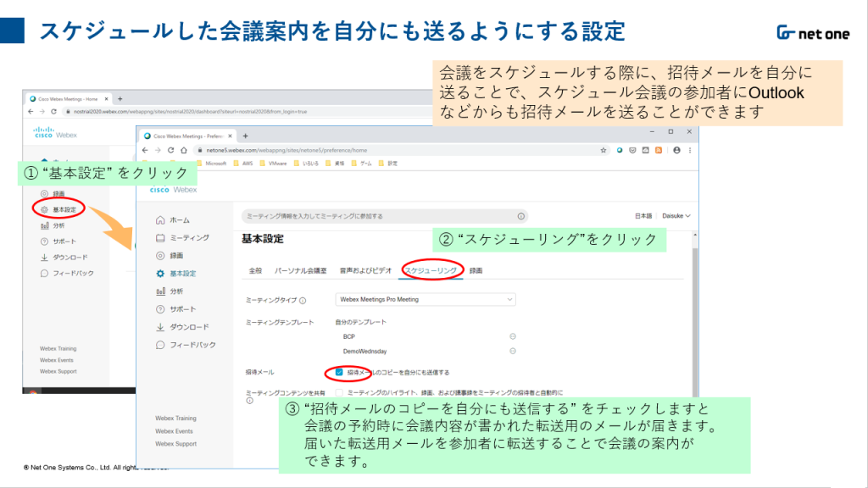The height and width of the screenshot is (488, 868).
Task: Switch to the パーソナル会議室 tab
Action: pos(301,270)
